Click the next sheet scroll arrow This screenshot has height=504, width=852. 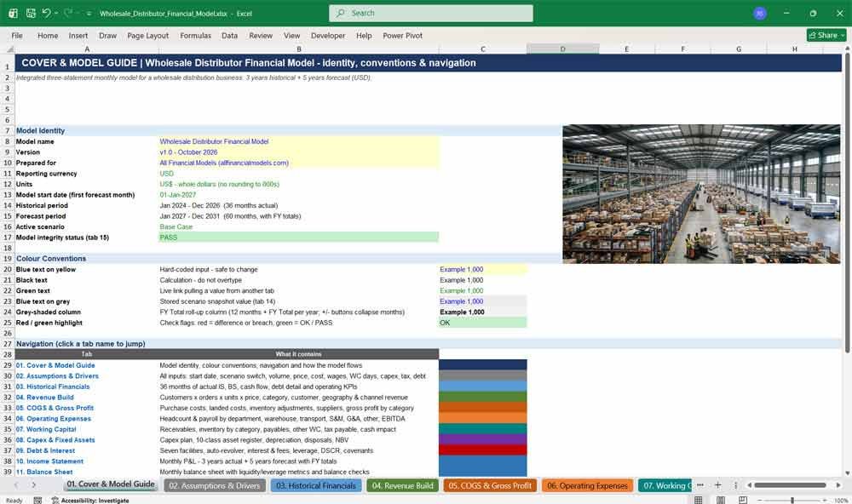tap(34, 485)
